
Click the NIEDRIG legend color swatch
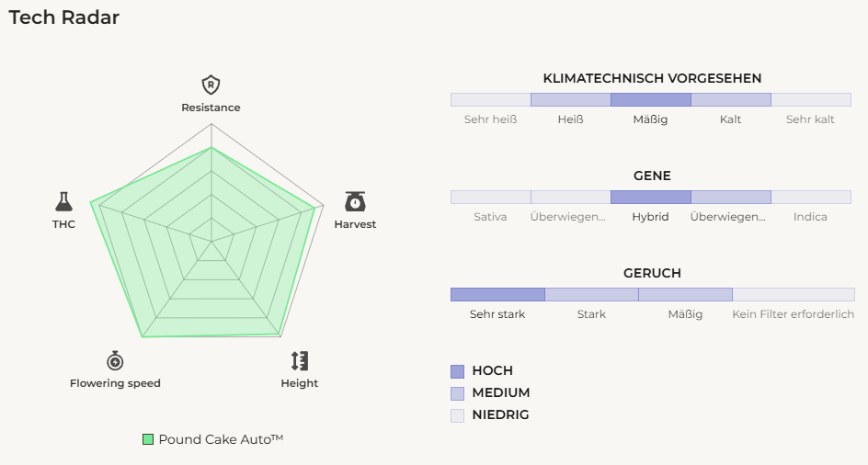[x=458, y=415]
